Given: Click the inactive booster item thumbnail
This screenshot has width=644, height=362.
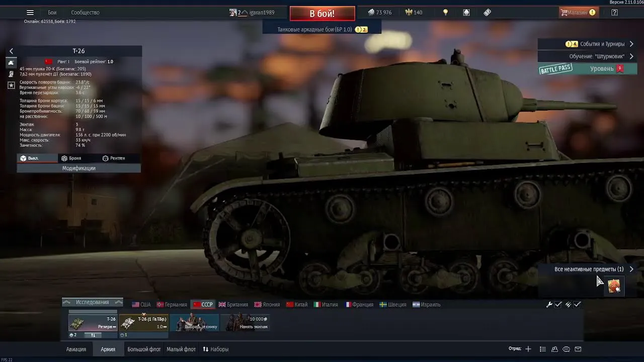Looking at the screenshot, I should 614,286.
